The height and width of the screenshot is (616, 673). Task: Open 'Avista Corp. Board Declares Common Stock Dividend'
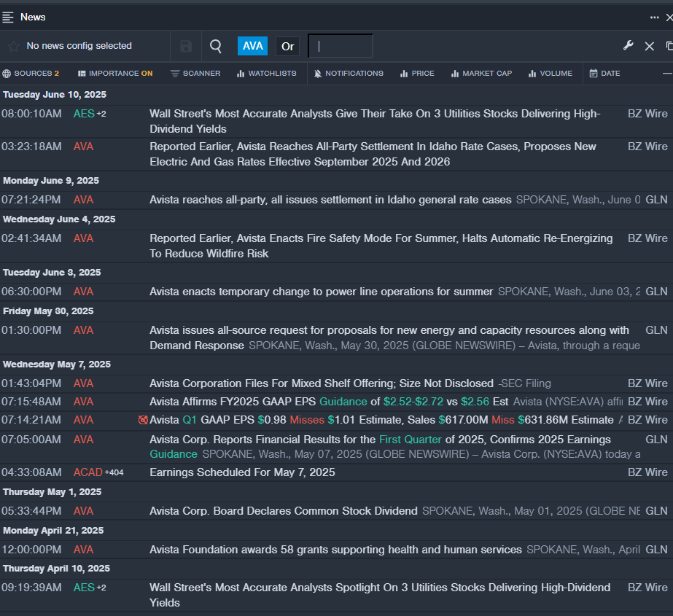(284, 511)
